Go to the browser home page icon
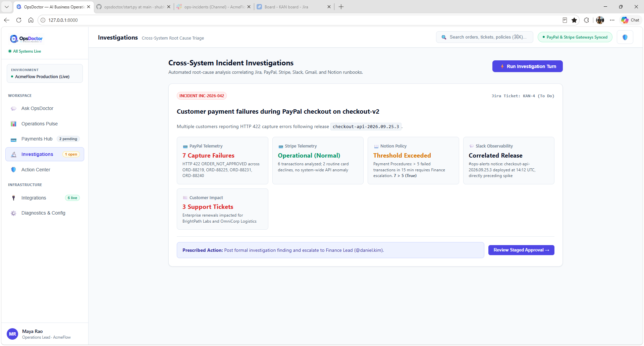 pos(31,20)
